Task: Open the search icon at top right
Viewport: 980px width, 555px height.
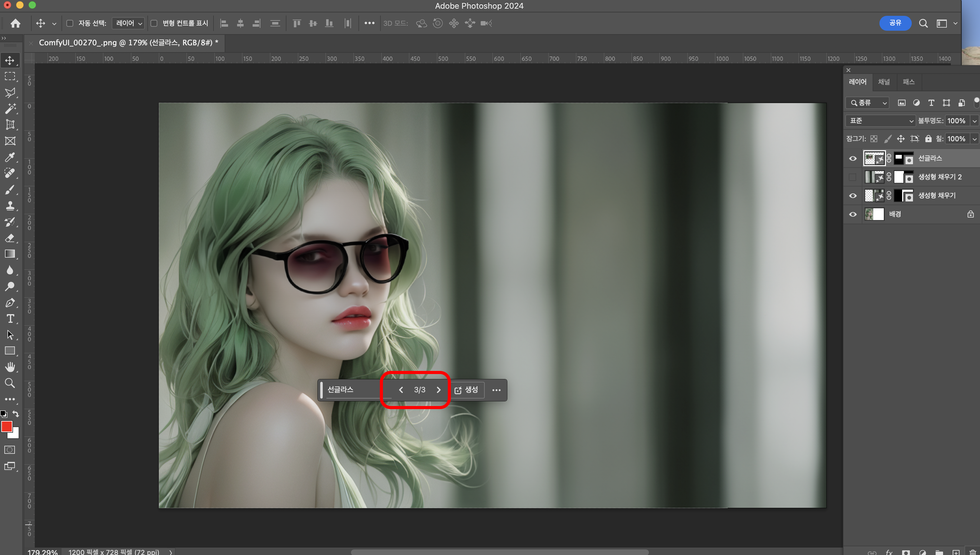Action: click(923, 23)
